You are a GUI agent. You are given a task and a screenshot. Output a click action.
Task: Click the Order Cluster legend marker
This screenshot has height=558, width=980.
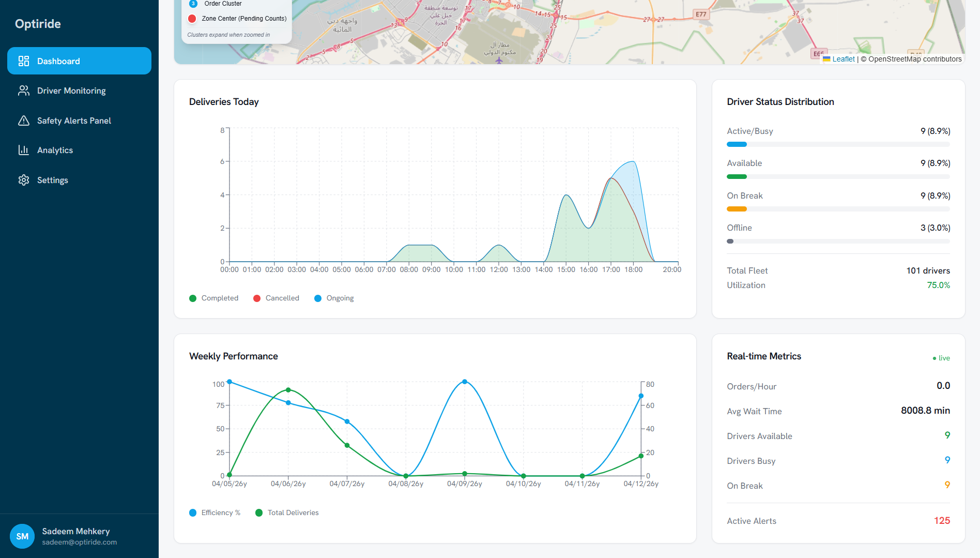[193, 4]
